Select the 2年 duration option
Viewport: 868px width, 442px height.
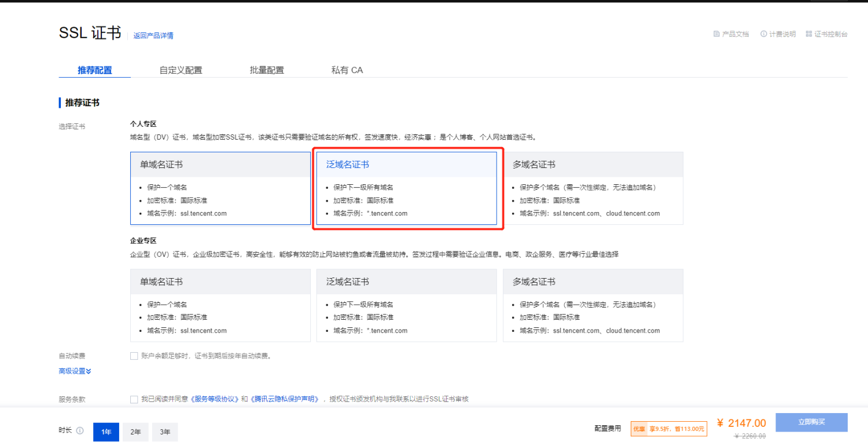[x=135, y=432]
